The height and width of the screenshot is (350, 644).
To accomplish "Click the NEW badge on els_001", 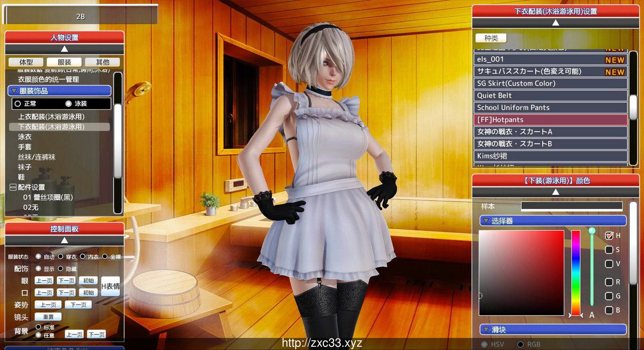I will point(615,60).
